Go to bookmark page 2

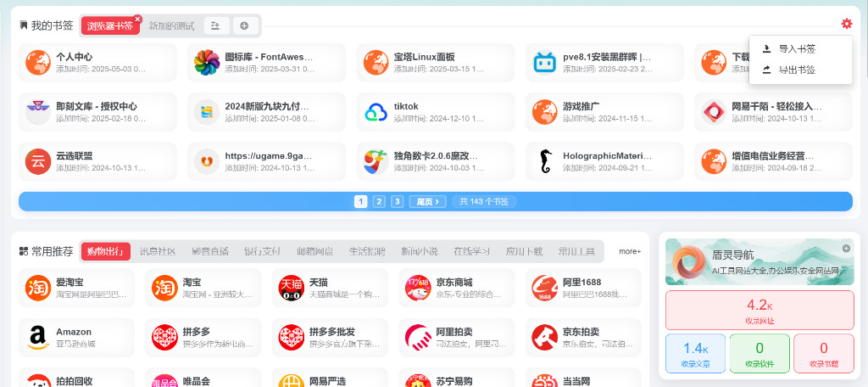tap(379, 201)
